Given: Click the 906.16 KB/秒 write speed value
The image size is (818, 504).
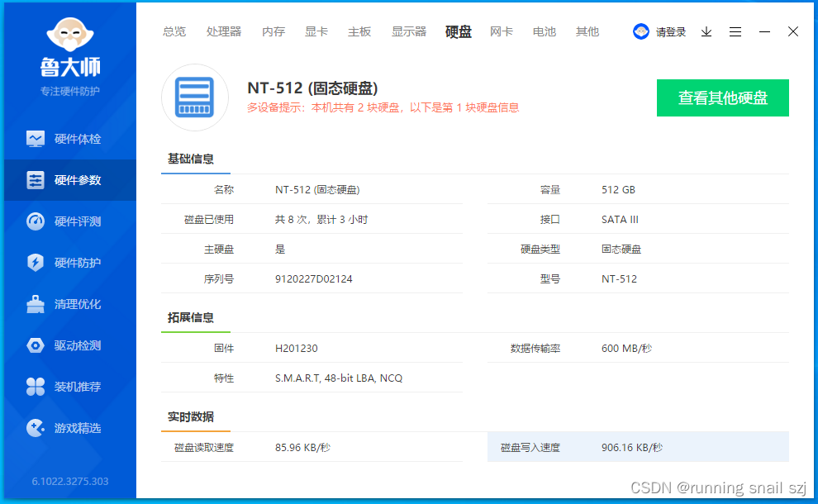Looking at the screenshot, I should (x=632, y=448).
